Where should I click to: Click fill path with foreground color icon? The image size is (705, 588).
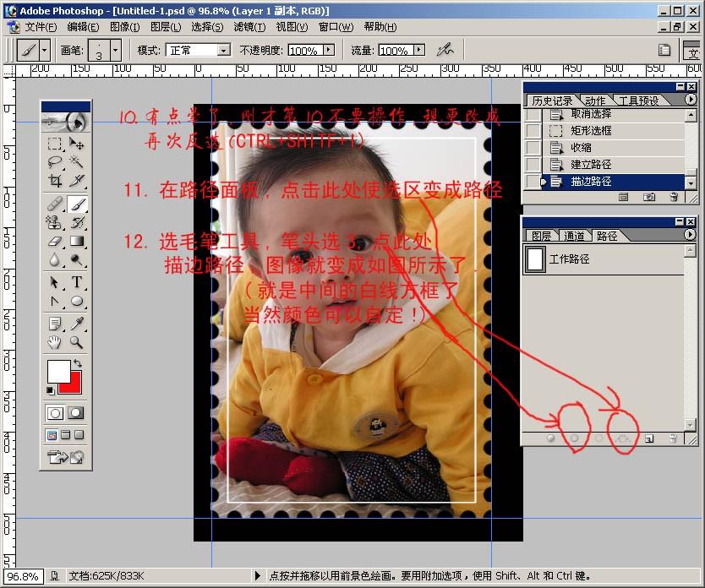point(551,438)
